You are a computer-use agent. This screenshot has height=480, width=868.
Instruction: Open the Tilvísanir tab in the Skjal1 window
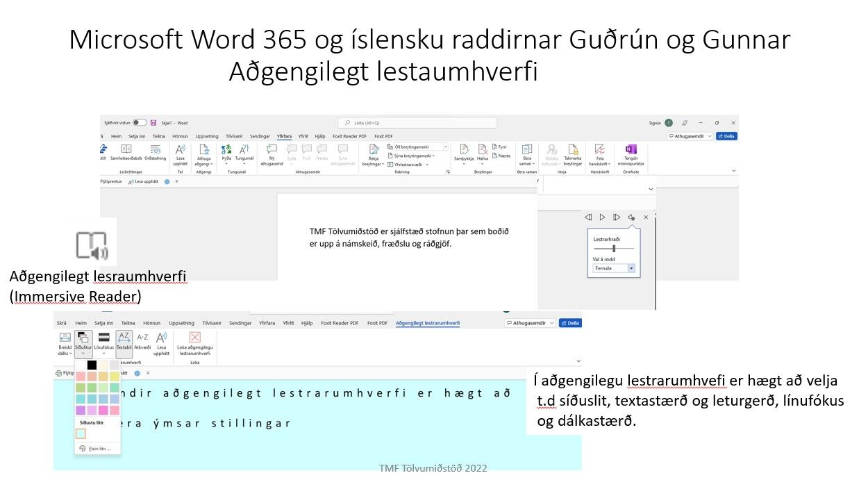pyautogui.click(x=234, y=136)
